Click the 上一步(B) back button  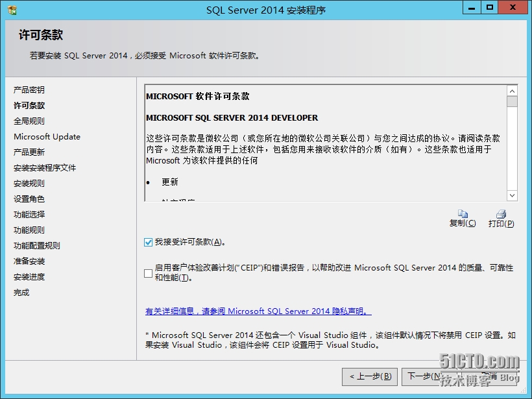pos(370,376)
